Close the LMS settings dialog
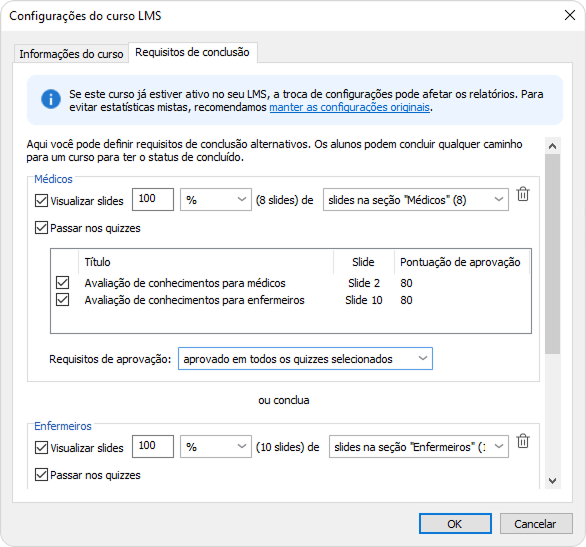The height and width of the screenshot is (547, 586). (x=570, y=15)
